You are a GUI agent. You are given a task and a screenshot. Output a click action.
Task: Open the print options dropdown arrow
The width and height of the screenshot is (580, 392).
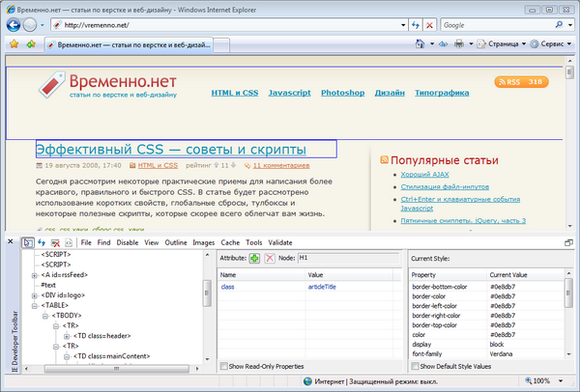tap(471, 44)
